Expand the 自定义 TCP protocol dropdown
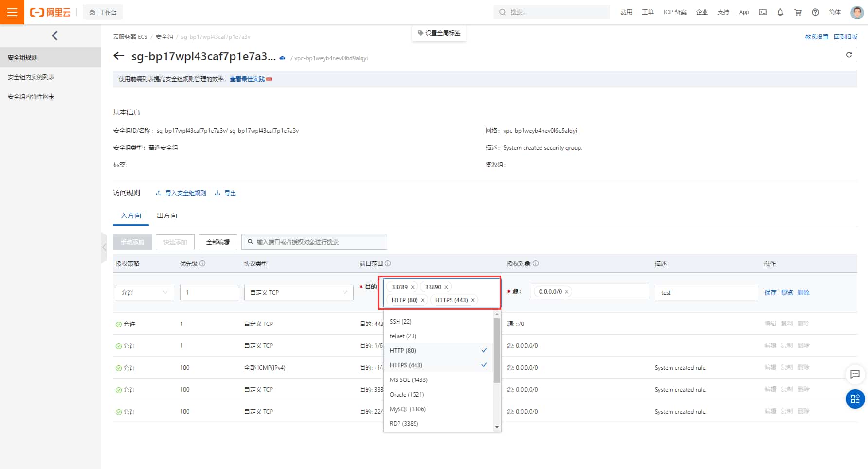 tap(298, 292)
